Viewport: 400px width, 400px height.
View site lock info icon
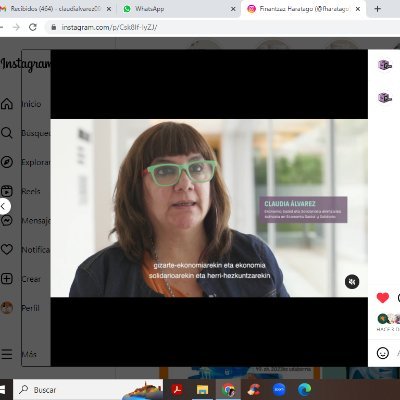(53, 27)
